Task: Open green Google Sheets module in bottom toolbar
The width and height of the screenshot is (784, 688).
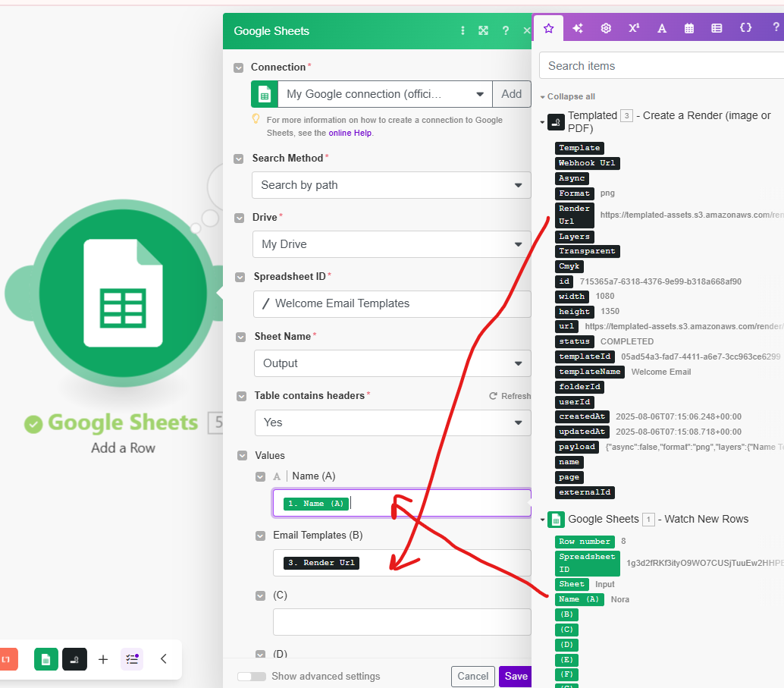Action: [x=46, y=659]
